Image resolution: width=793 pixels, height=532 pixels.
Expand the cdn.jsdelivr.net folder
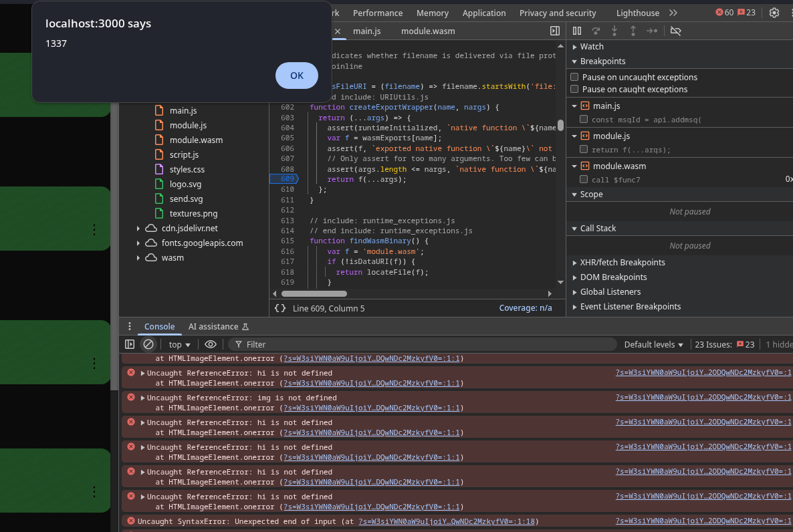[x=138, y=229]
